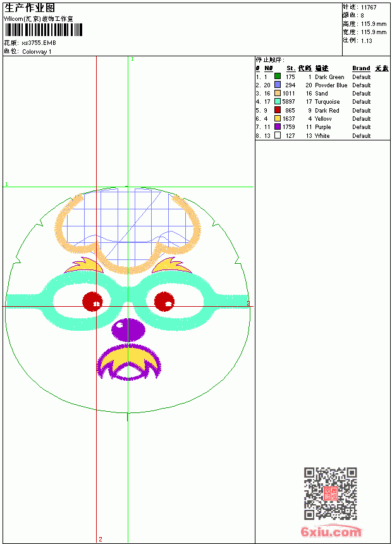Click stitch count 865 in Dark Red row
Image resolution: width=392 pixels, height=544 pixels.
[x=290, y=110]
